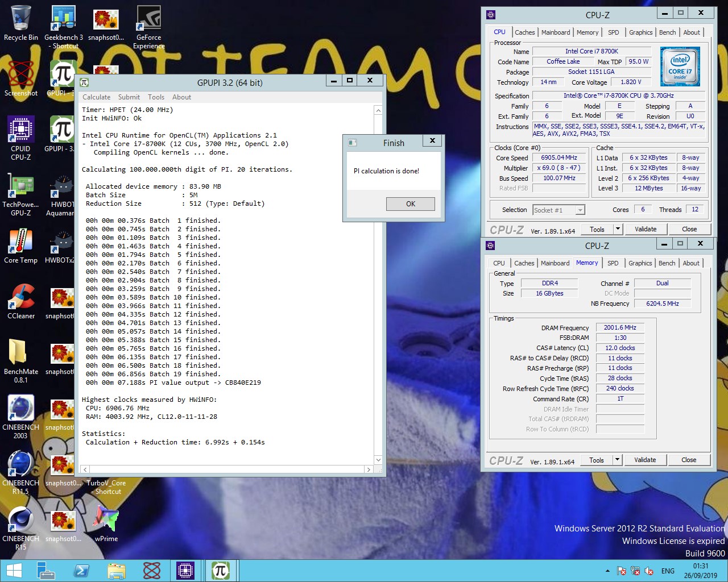The width and height of the screenshot is (728, 582).
Task: Switch to Memory tab in upper CPU-Z
Action: coord(588,32)
